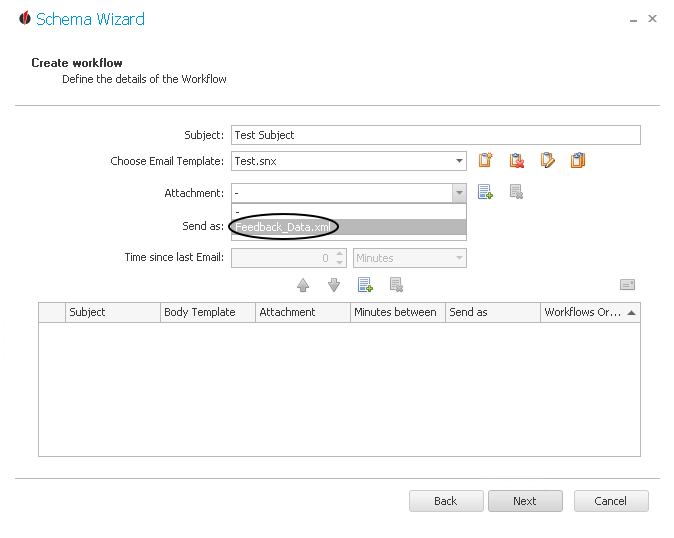The height and width of the screenshot is (538, 674).
Task: Sort by the Attachment column header
Action: click(303, 312)
